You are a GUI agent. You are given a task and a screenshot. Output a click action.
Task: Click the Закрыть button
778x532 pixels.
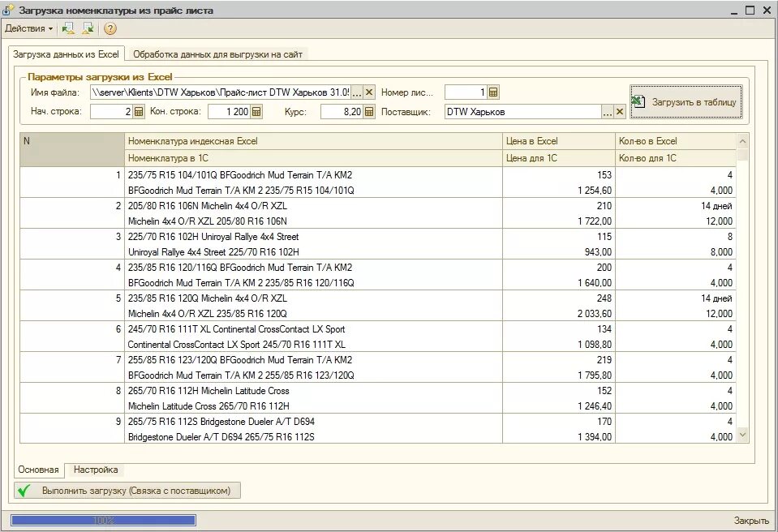click(x=751, y=521)
